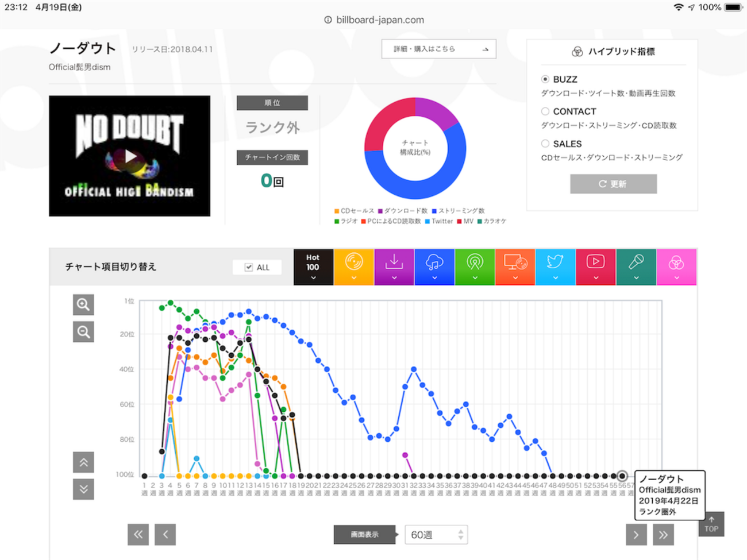This screenshot has width=747, height=560.
Task: Click the ハイブリッド指標 heading text
Action: pyautogui.click(x=621, y=52)
